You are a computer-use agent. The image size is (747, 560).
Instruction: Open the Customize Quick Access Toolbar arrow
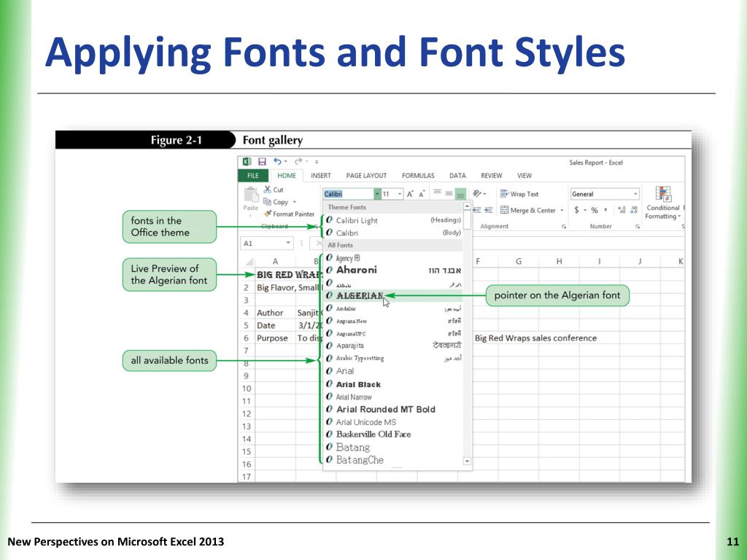click(x=317, y=162)
